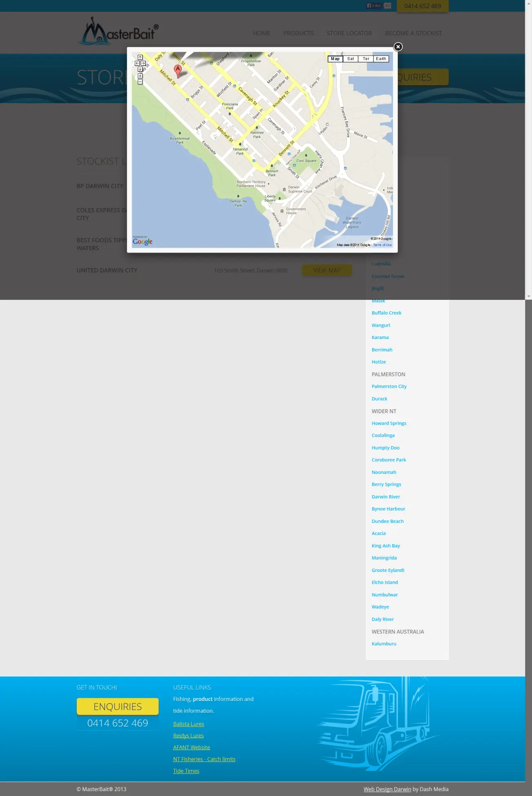Pan the map down with the arrow icon
Image resolution: width=532 pixels, height=796 pixels.
coord(140,69)
